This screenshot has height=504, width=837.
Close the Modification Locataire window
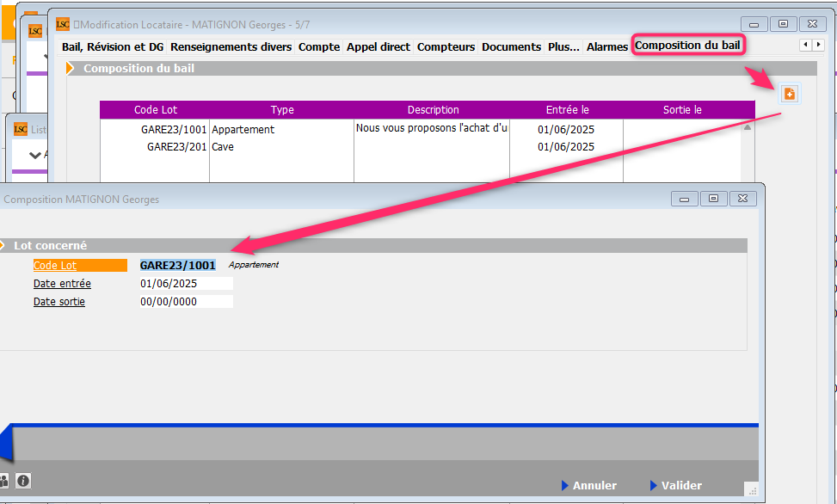[812, 24]
